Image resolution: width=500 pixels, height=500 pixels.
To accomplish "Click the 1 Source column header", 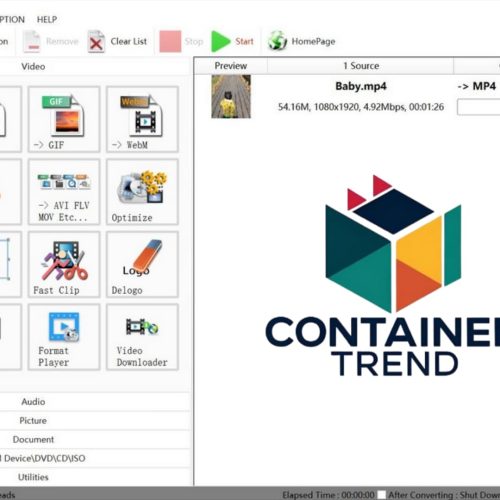I will tap(361, 66).
